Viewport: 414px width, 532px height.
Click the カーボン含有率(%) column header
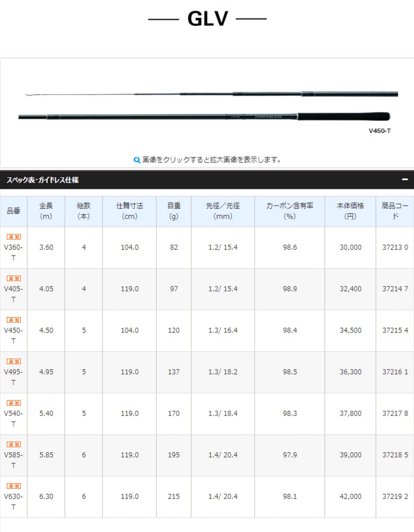coord(290,211)
